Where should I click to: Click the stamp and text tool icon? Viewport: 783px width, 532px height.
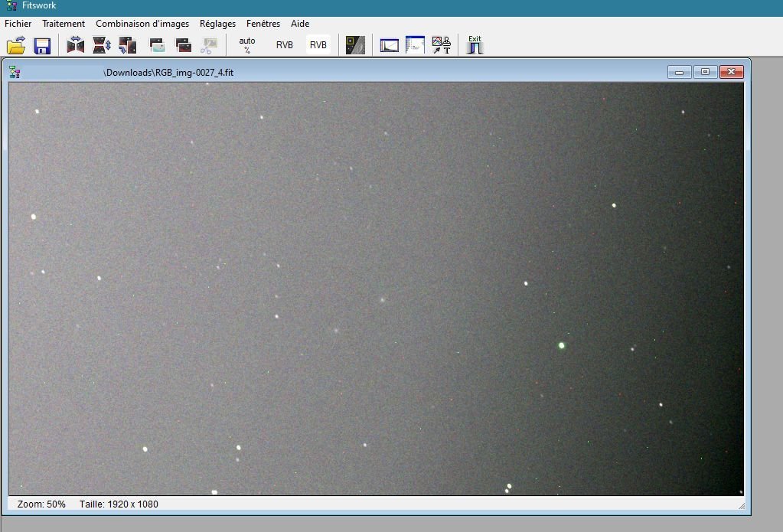tap(442, 45)
